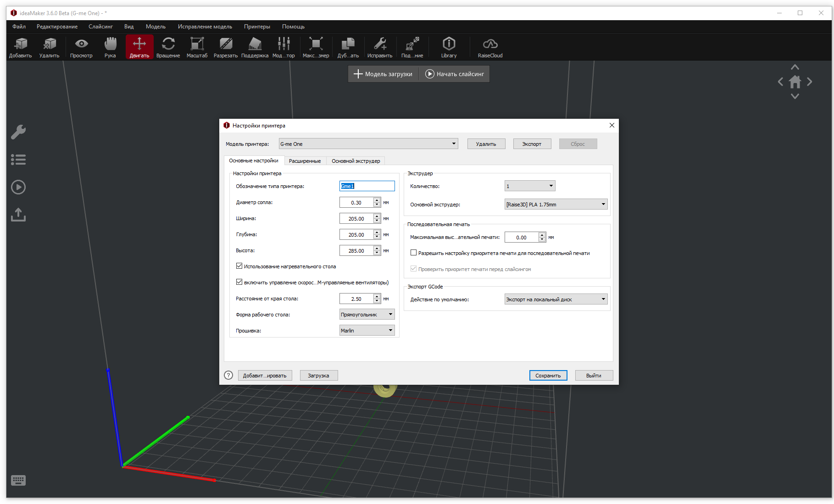Click the Диаметр сопла value field
834x504 pixels.
pyautogui.click(x=356, y=202)
